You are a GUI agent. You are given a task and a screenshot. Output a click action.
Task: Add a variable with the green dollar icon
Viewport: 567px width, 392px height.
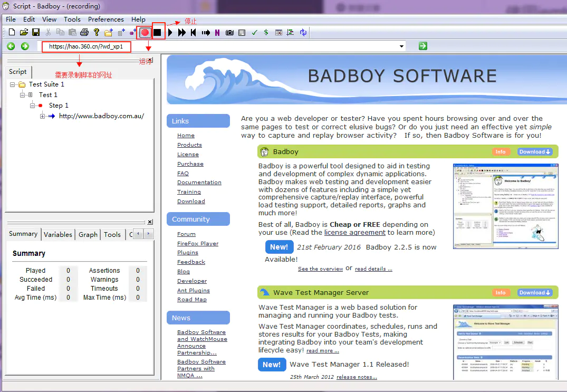[x=266, y=33]
